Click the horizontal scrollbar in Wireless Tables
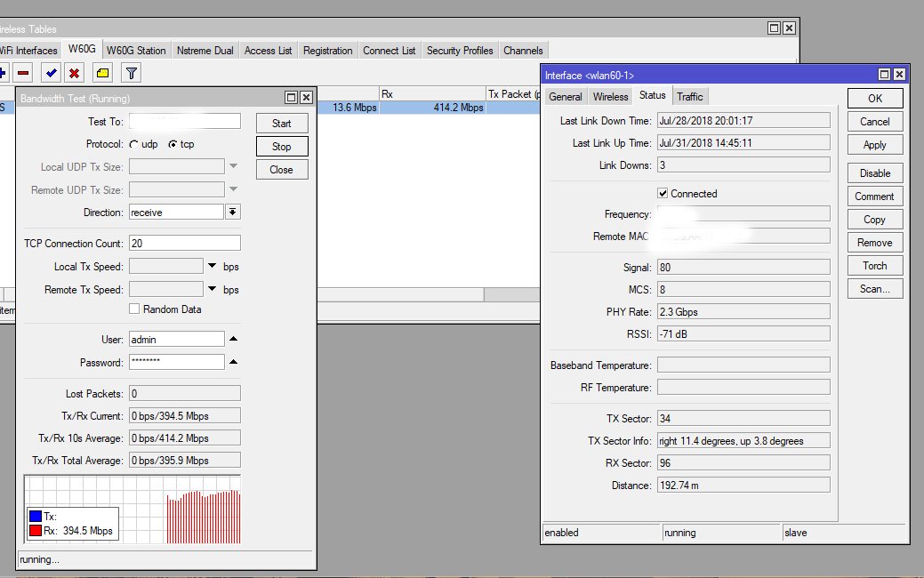Image resolution: width=924 pixels, height=578 pixels. coord(401,294)
